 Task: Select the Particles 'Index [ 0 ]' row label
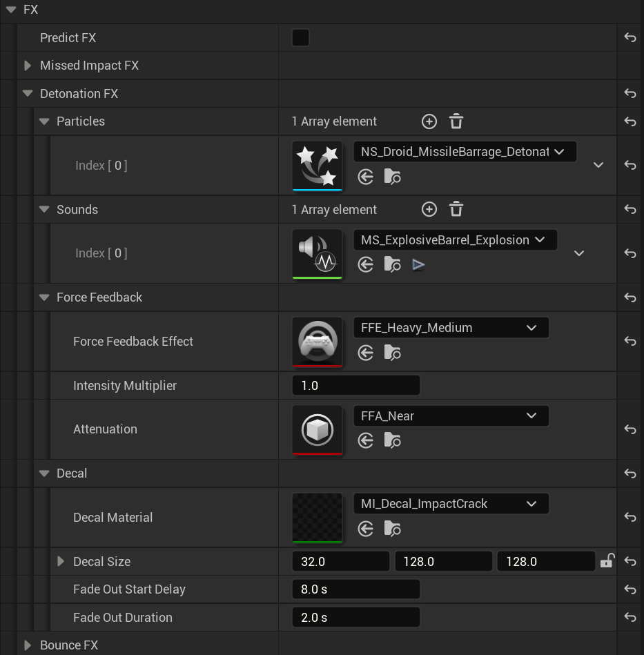click(101, 166)
